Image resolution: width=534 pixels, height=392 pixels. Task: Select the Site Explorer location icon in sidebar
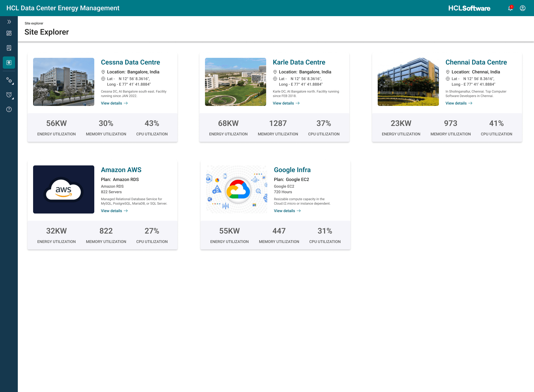[x=9, y=63]
